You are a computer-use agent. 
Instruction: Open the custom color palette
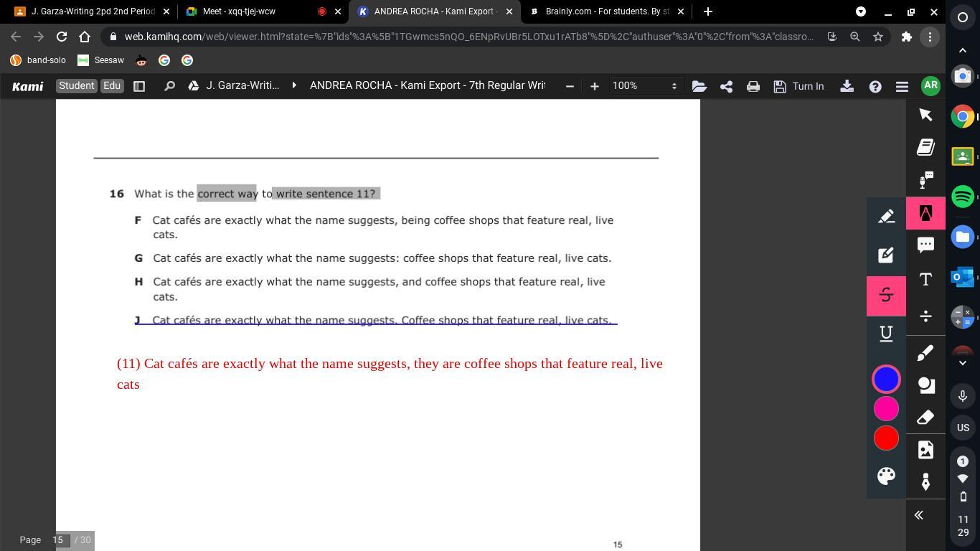886,476
